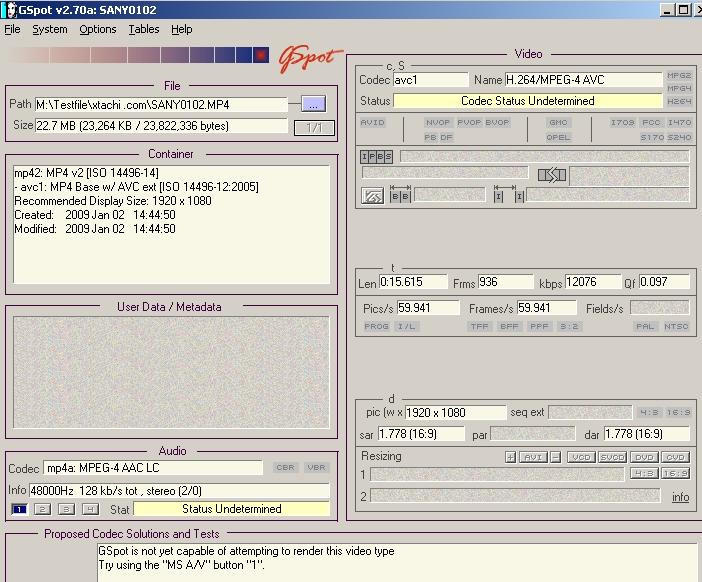Click the CBR audio indicator
The height and width of the screenshot is (582, 702).
pos(285,467)
